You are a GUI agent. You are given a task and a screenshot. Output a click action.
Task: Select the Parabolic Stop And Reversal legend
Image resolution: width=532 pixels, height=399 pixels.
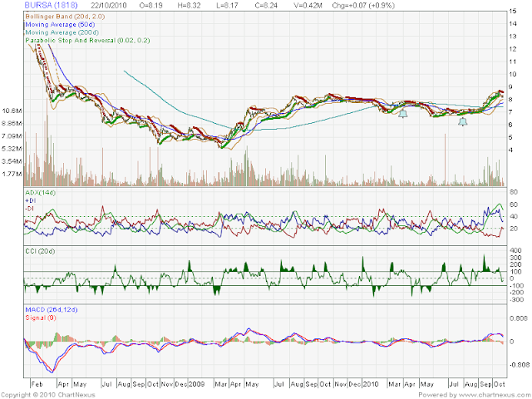tap(87, 41)
